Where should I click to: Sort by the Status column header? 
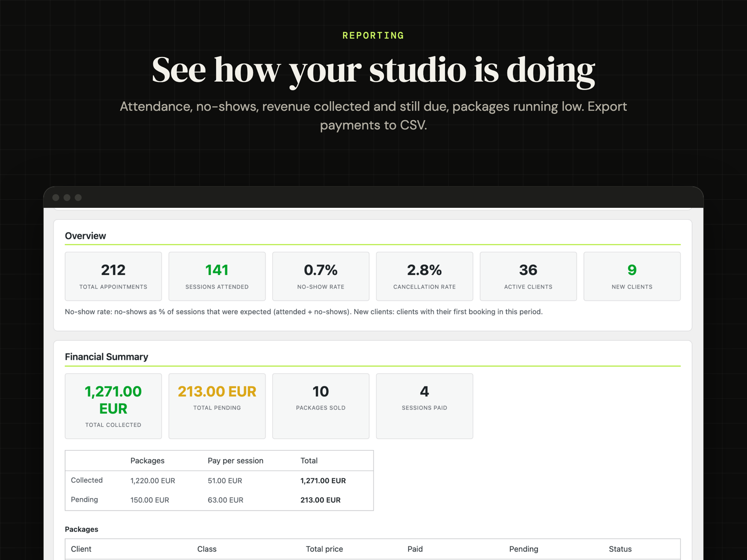pos(620,549)
